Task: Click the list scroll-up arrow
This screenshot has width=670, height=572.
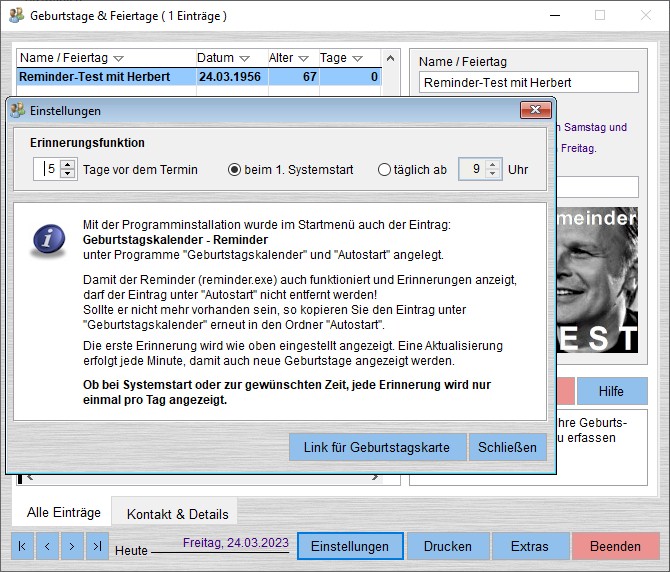Action: (x=390, y=58)
